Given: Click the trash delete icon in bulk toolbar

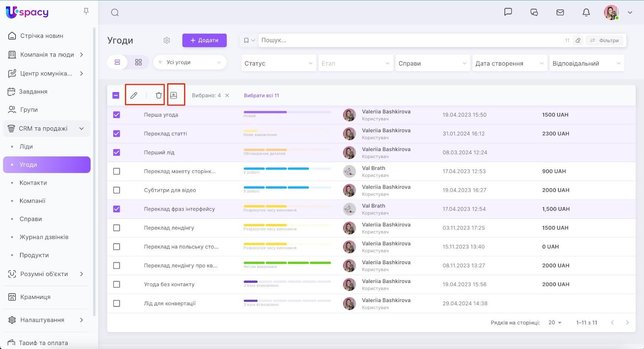Looking at the screenshot, I should pos(159,95).
